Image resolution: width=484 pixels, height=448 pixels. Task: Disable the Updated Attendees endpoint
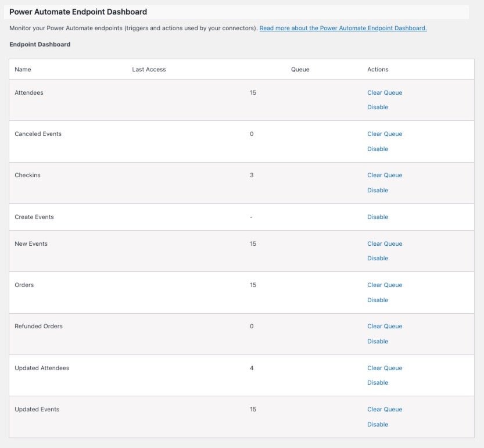click(x=378, y=382)
